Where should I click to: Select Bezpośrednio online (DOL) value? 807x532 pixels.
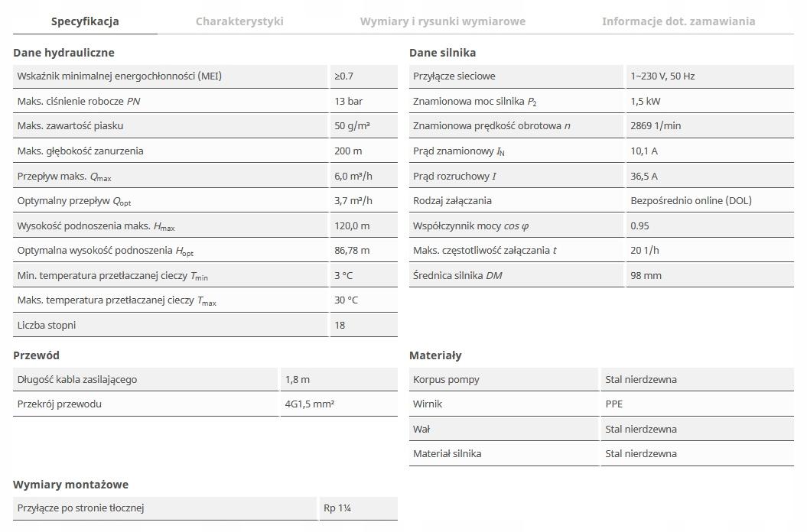click(x=691, y=201)
